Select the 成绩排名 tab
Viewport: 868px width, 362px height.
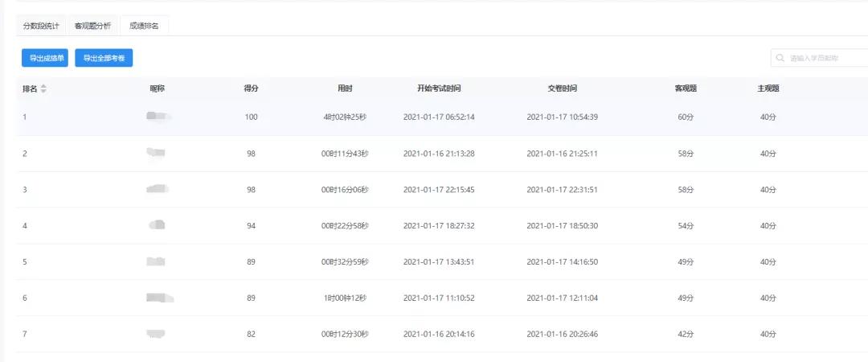(144, 26)
